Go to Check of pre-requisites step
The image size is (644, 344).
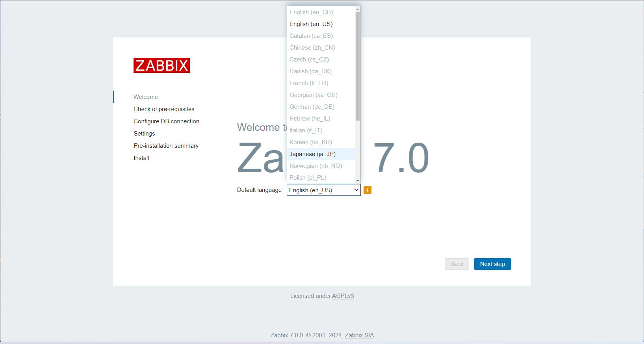click(x=164, y=109)
